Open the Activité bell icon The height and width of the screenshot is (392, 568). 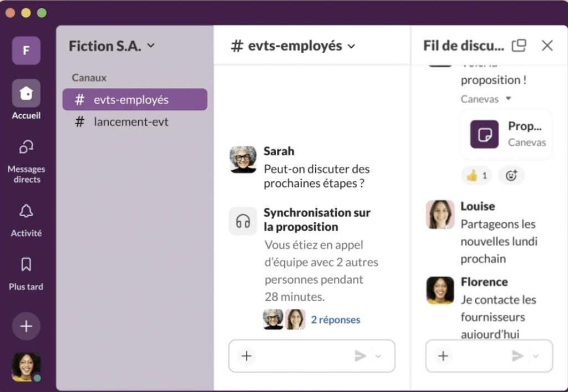tap(26, 211)
